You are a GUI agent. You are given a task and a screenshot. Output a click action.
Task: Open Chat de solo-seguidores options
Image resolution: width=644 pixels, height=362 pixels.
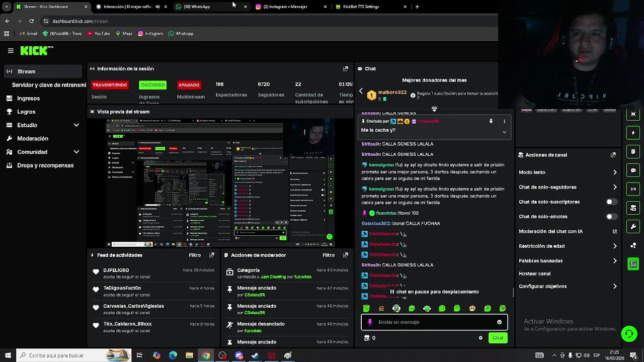tap(568, 187)
